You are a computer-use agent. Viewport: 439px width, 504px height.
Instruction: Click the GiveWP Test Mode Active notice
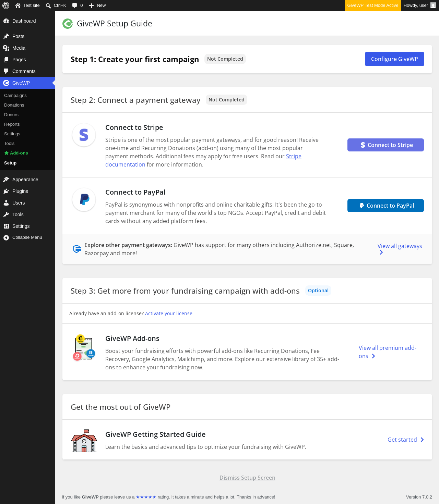coord(373,5)
